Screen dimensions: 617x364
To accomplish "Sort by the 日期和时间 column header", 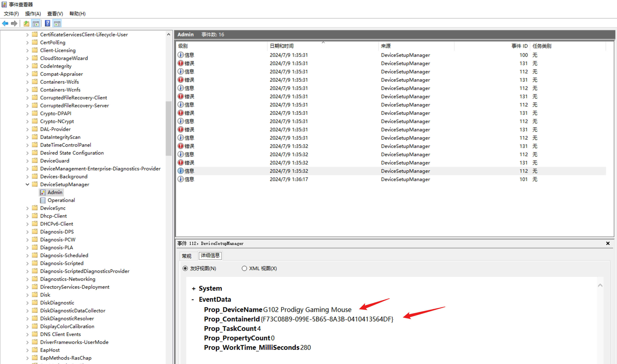I will click(282, 46).
